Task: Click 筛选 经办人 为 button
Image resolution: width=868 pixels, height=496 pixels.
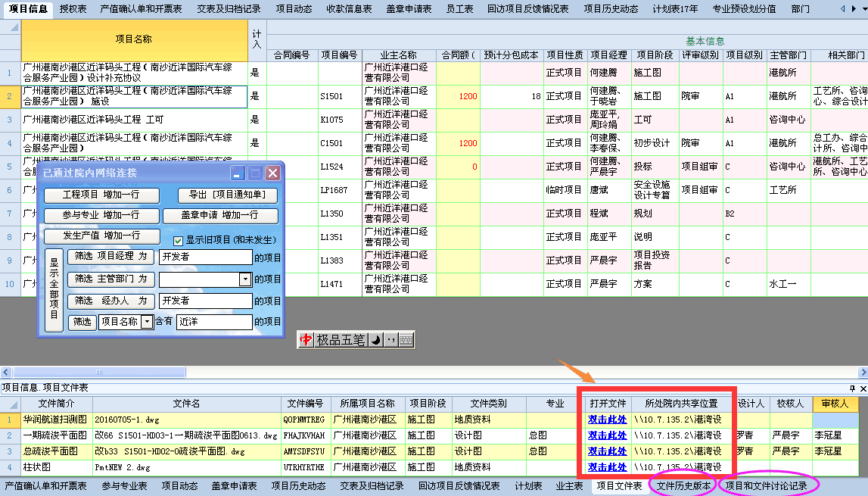Action: click(110, 301)
